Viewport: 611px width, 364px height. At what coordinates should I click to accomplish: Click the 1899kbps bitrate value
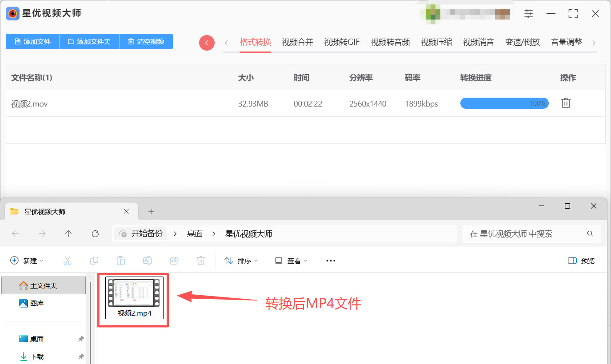pyautogui.click(x=421, y=104)
